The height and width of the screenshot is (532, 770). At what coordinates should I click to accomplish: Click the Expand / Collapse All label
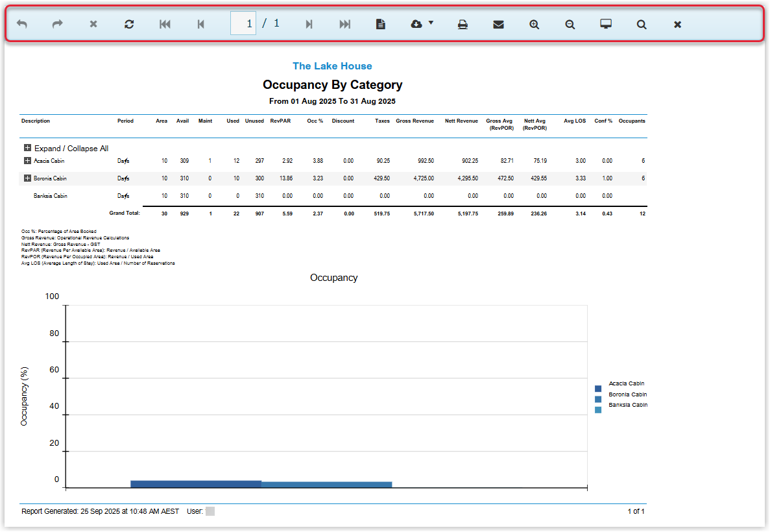click(x=71, y=149)
